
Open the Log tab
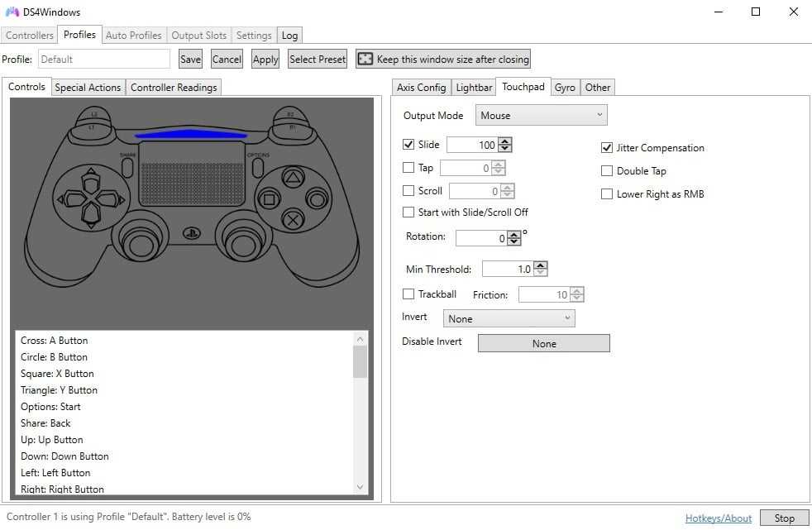[x=289, y=36]
